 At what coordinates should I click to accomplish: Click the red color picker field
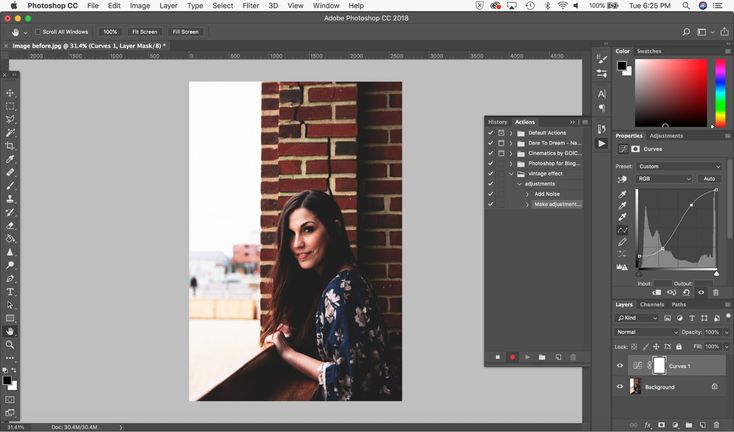672,93
